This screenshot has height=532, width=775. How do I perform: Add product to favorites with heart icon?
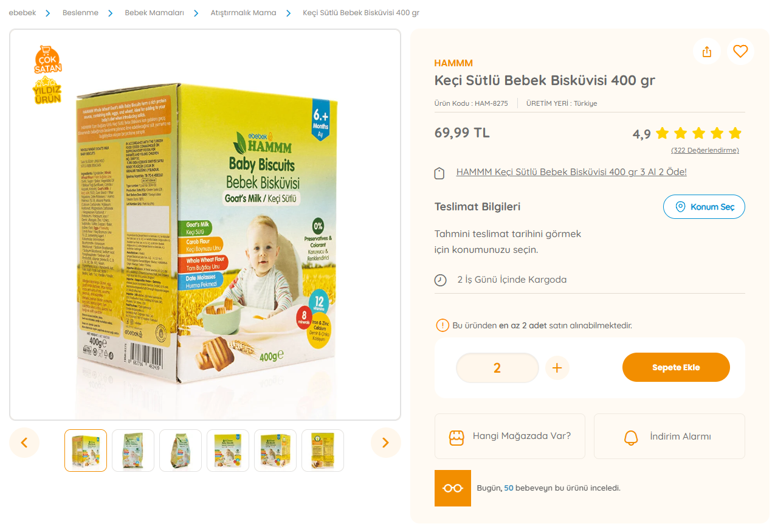[x=740, y=52]
